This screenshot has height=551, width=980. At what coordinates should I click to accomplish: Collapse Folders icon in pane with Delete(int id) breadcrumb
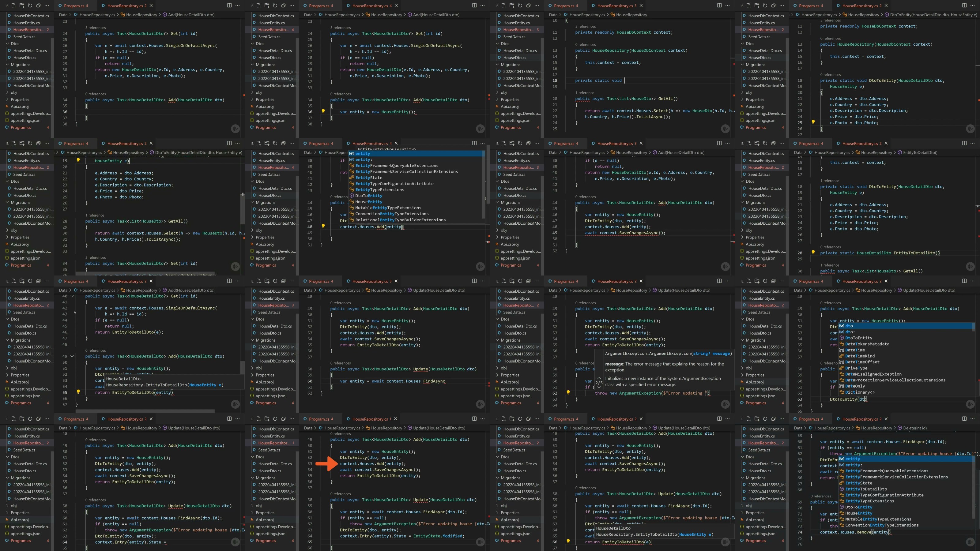pyautogui.click(x=773, y=419)
